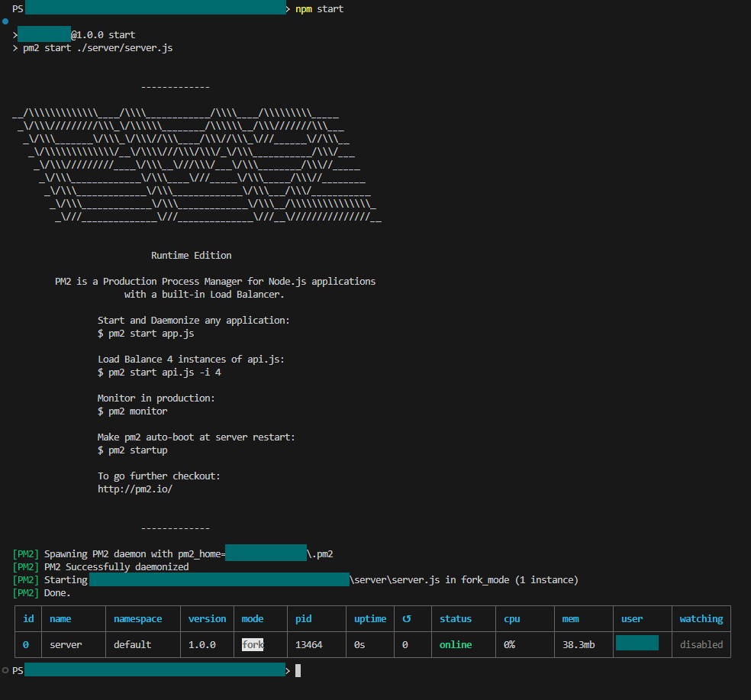Click the 'mem' column header
This screenshot has height=700, width=751.
pos(570,618)
